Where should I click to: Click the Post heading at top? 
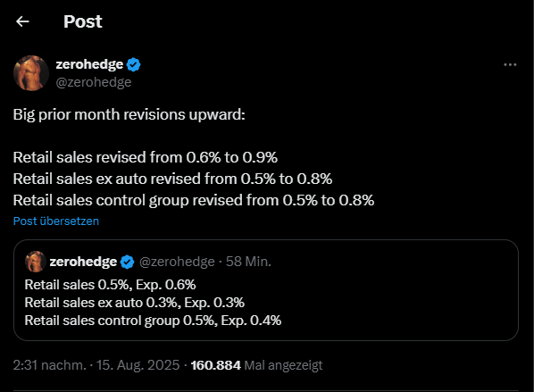83,21
